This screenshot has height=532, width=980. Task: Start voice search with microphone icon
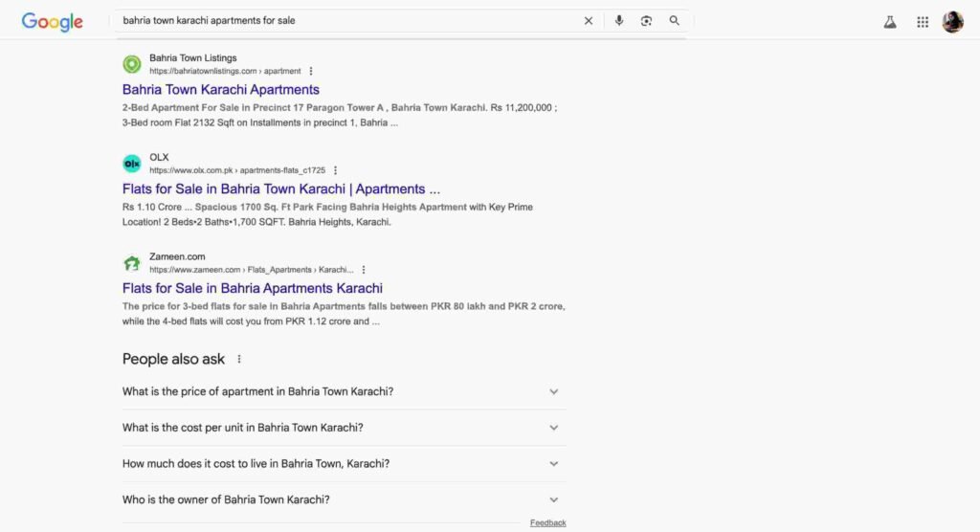(619, 21)
